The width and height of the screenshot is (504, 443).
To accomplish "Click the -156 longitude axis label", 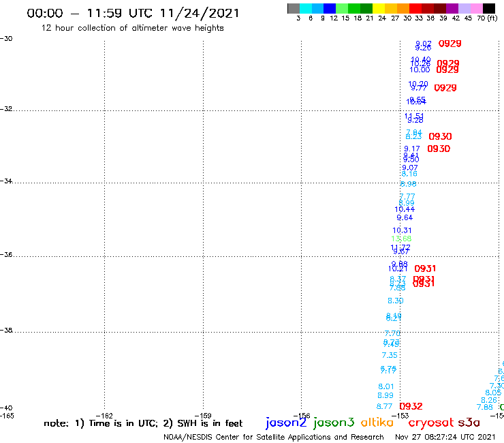I will pos(302,416).
